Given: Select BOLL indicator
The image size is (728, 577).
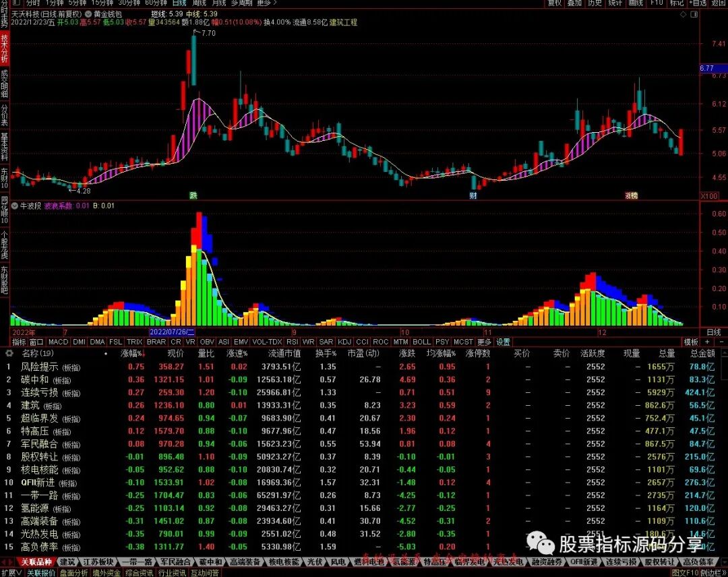Looking at the screenshot, I should [x=421, y=342].
